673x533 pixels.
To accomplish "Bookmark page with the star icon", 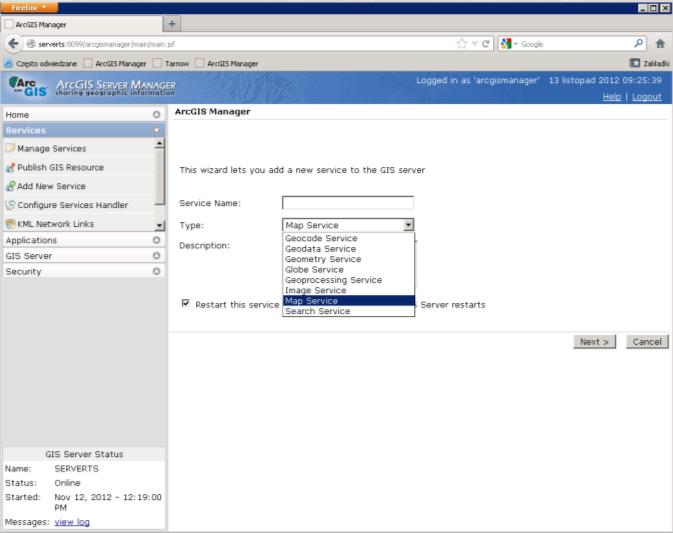I will click(x=462, y=44).
